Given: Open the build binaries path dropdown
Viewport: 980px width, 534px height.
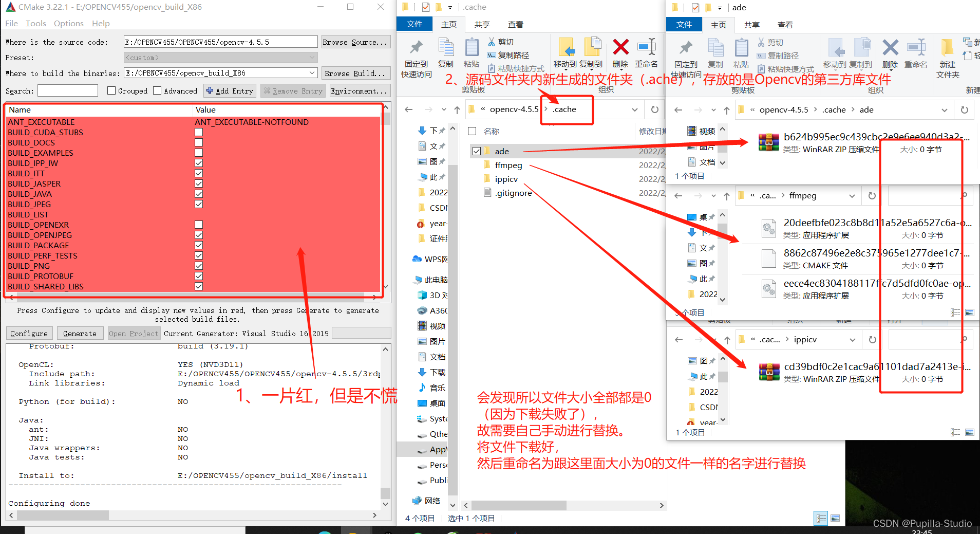Looking at the screenshot, I should tap(312, 73).
